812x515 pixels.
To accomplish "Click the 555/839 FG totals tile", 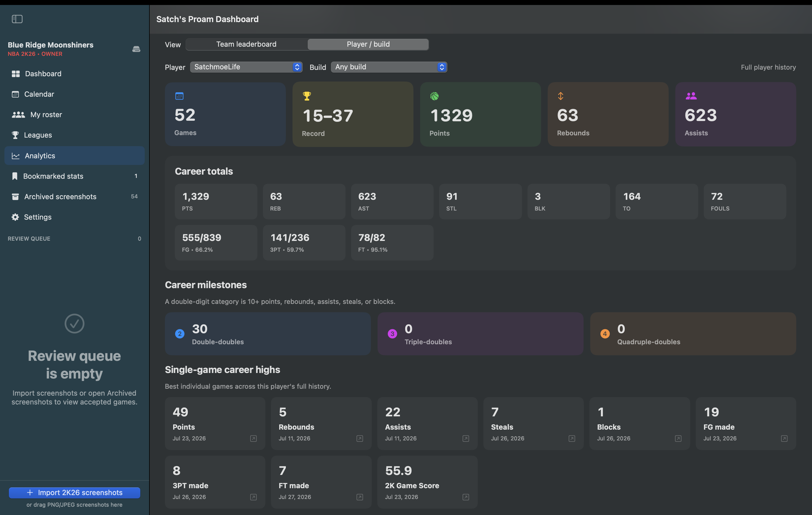I will (x=216, y=243).
